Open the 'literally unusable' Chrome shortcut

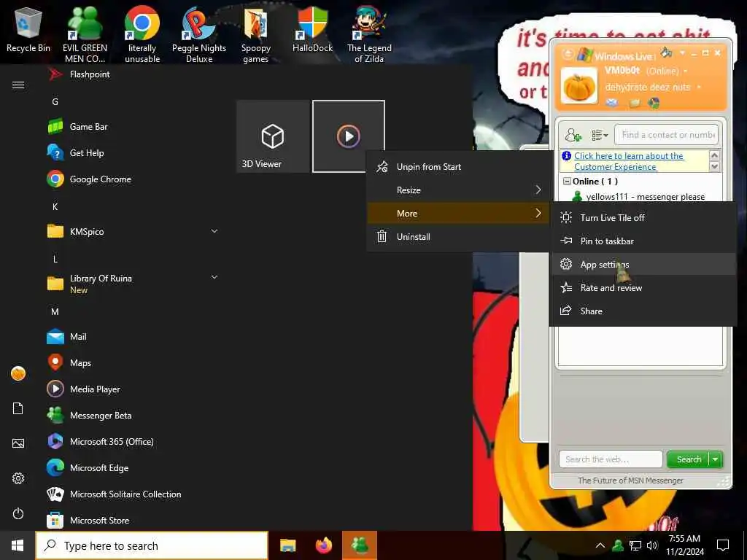142,34
